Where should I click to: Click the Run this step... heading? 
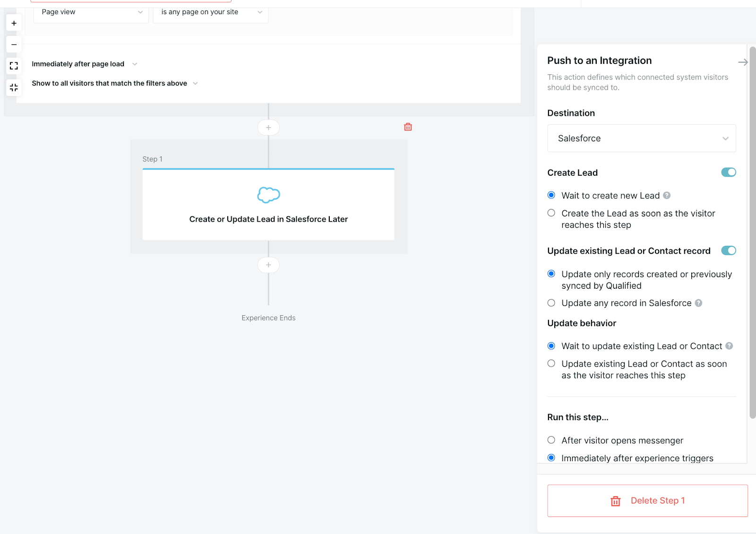pos(578,417)
